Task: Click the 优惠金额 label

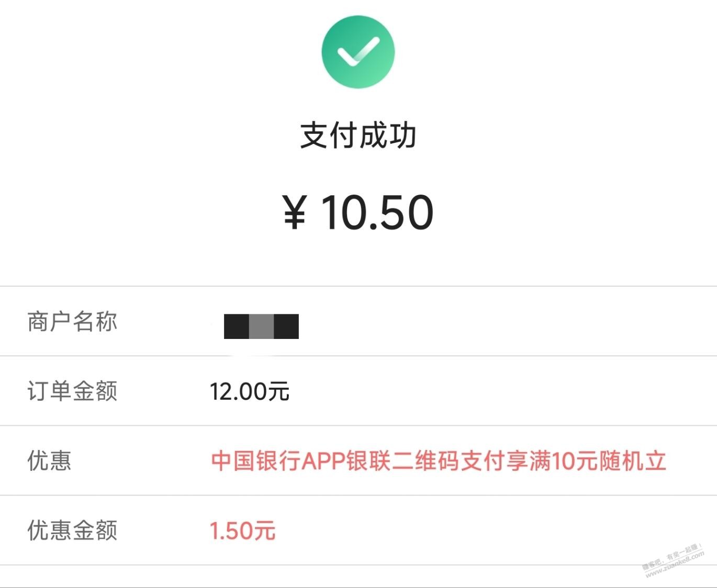Action: coord(72,530)
